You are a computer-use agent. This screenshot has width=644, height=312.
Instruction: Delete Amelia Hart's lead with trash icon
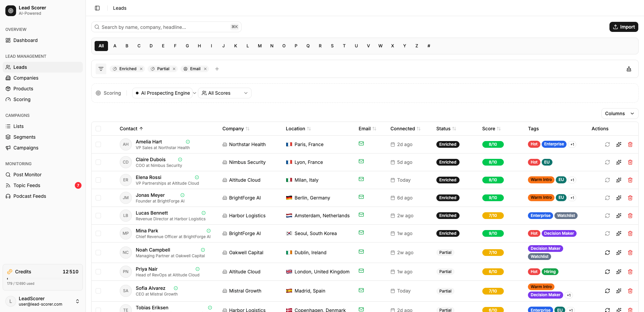coord(630,144)
